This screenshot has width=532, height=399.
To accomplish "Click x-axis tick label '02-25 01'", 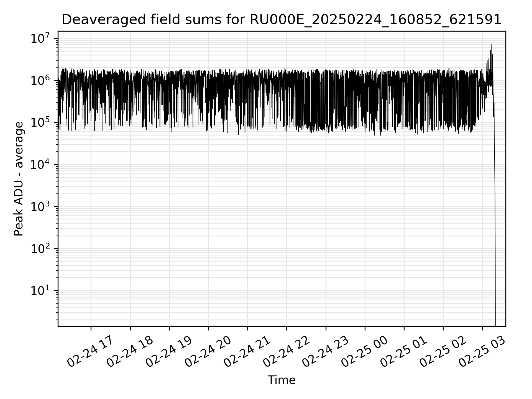I will pos(403,352).
